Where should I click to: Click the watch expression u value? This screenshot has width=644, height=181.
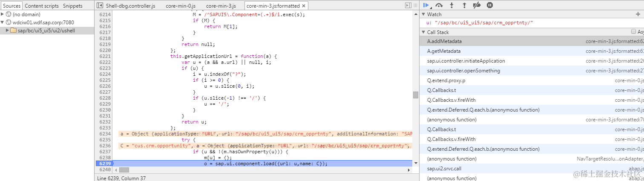[483, 23]
